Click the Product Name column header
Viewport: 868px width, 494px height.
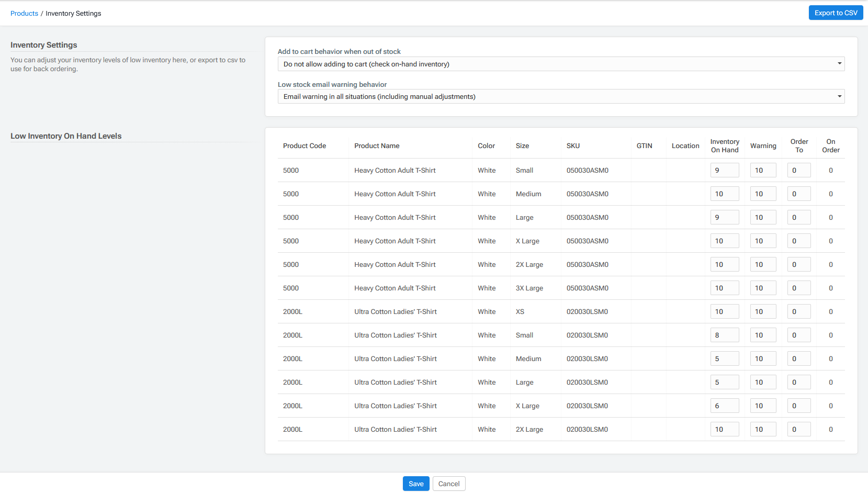[377, 146]
